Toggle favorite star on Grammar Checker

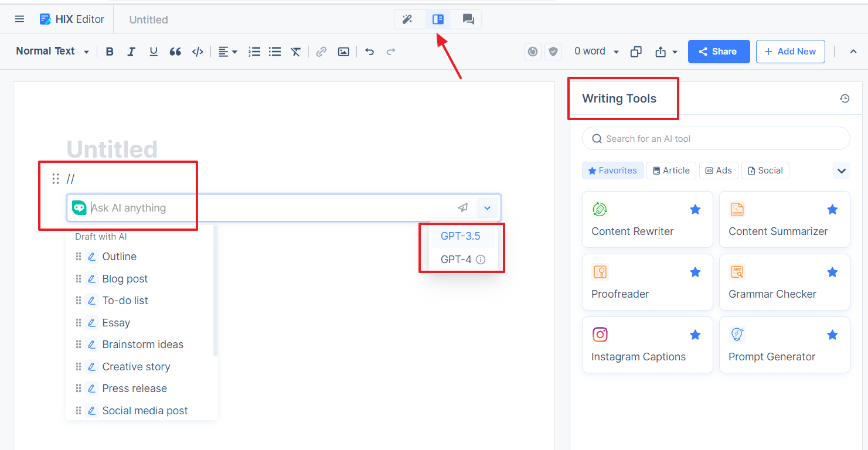832,272
